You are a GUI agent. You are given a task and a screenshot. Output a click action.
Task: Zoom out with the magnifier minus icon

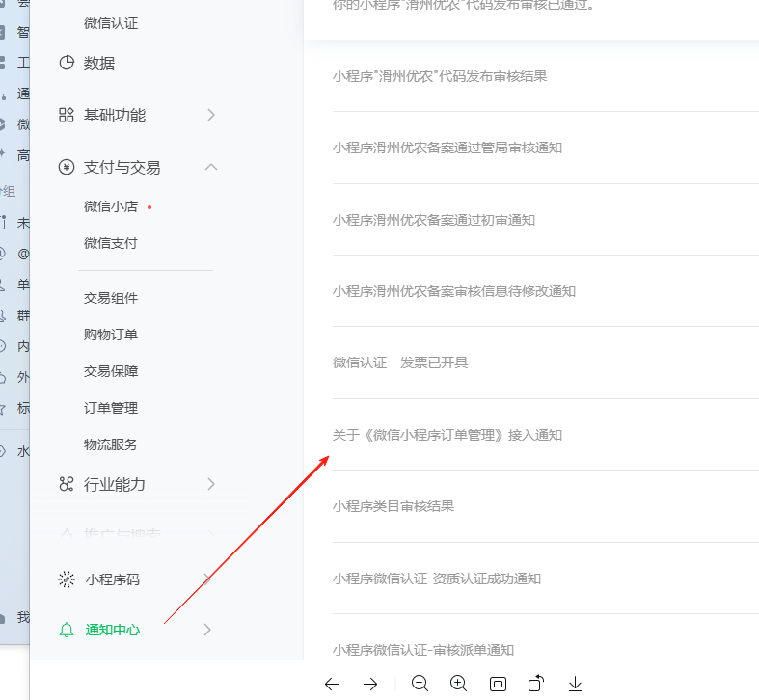(420, 684)
